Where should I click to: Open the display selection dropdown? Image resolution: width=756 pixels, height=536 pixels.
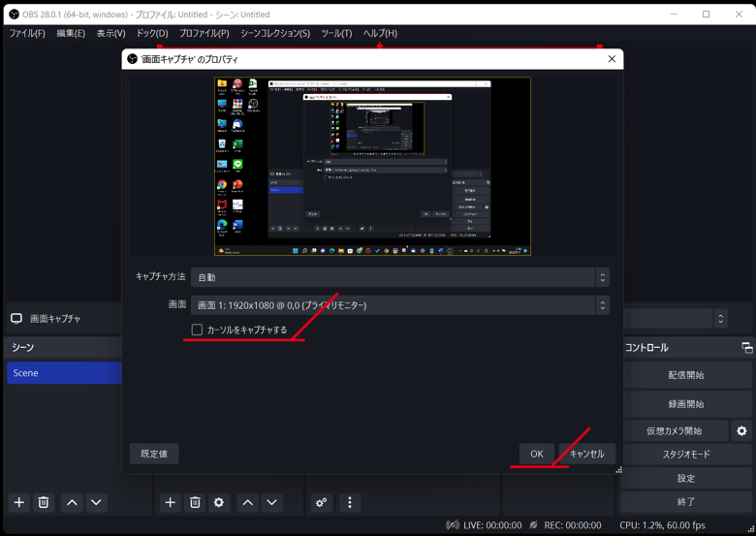[x=400, y=305]
